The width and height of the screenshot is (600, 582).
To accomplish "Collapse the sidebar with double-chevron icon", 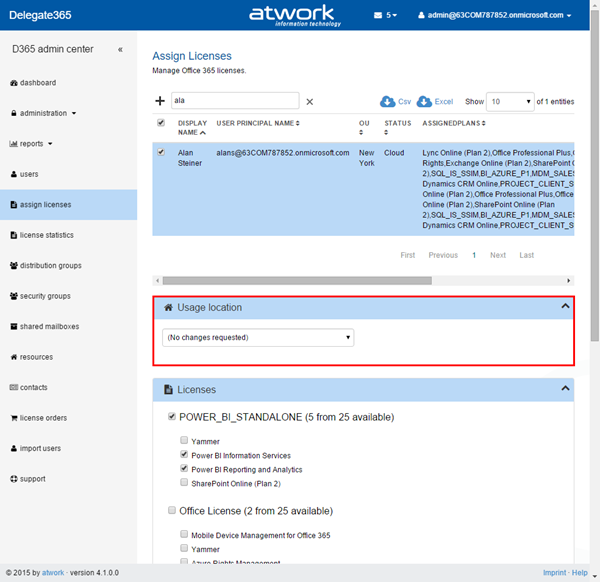I will (120, 49).
